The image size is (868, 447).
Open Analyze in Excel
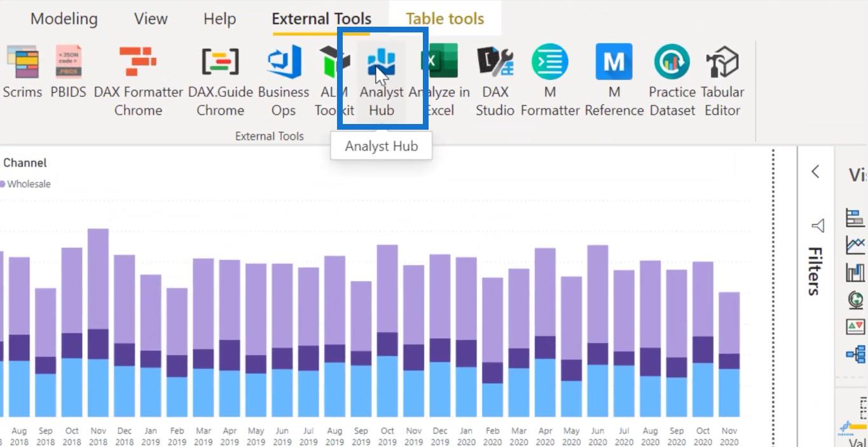point(439,81)
